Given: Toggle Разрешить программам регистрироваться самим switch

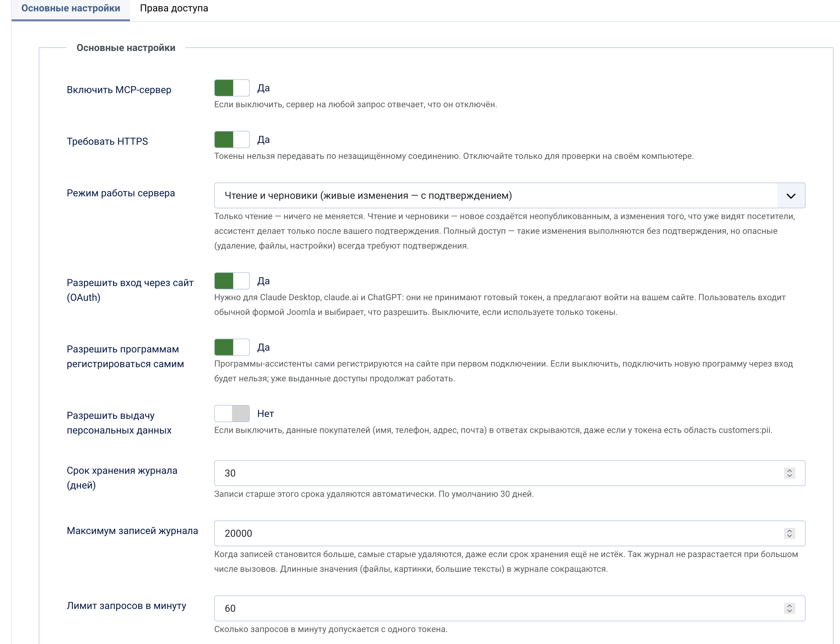Looking at the screenshot, I should pyautogui.click(x=232, y=347).
